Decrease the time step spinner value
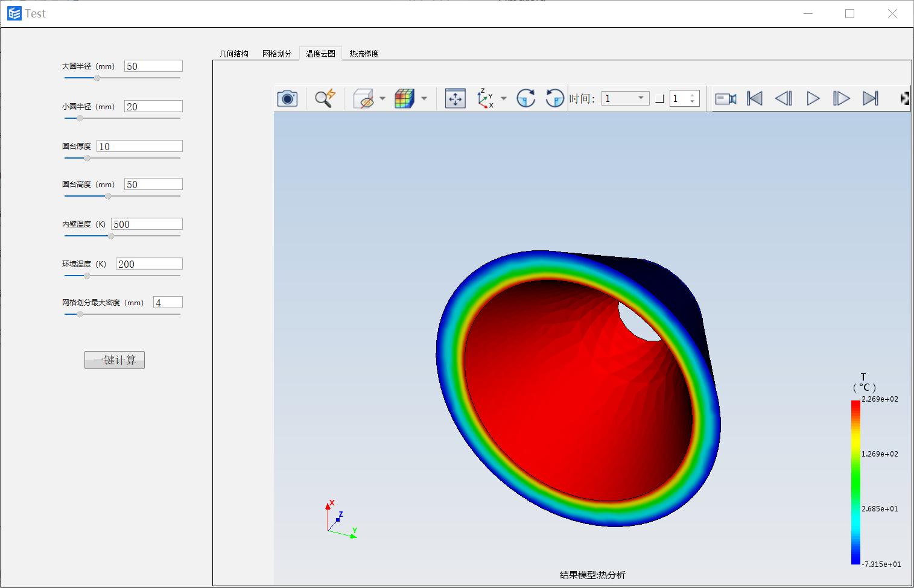 [693, 102]
